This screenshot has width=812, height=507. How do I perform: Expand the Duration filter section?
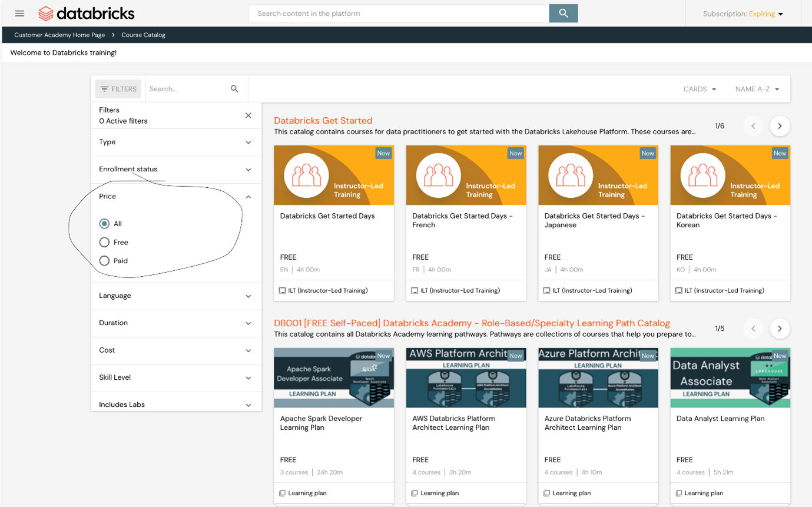[x=176, y=323]
